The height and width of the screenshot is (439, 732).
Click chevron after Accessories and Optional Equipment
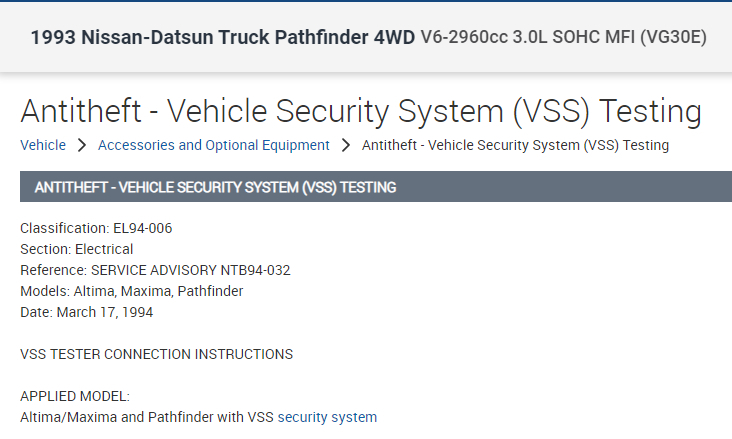346,145
